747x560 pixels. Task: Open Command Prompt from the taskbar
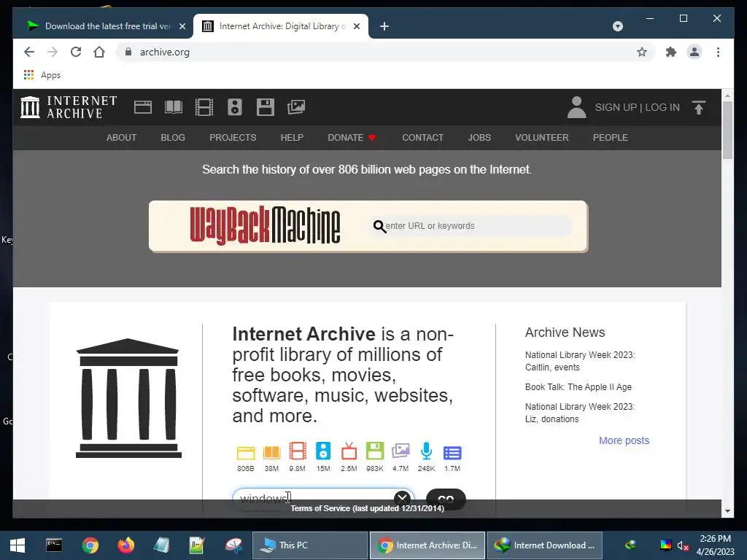coord(54,545)
